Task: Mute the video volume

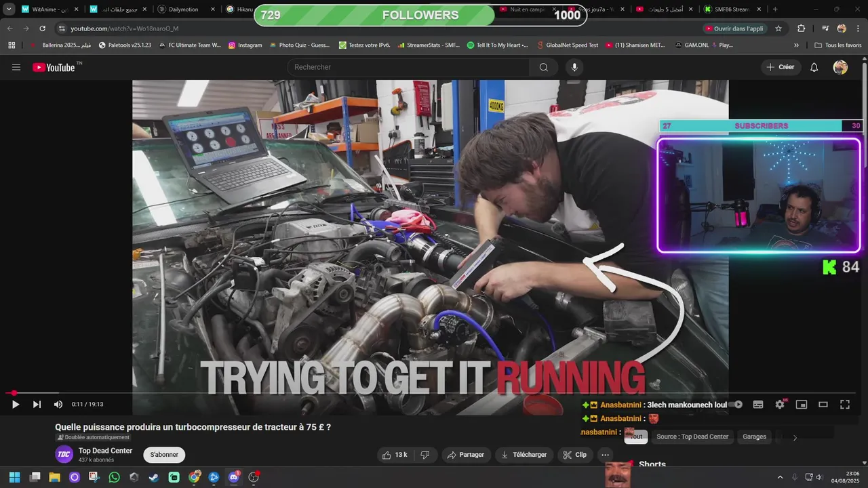Action: pyautogui.click(x=58, y=405)
